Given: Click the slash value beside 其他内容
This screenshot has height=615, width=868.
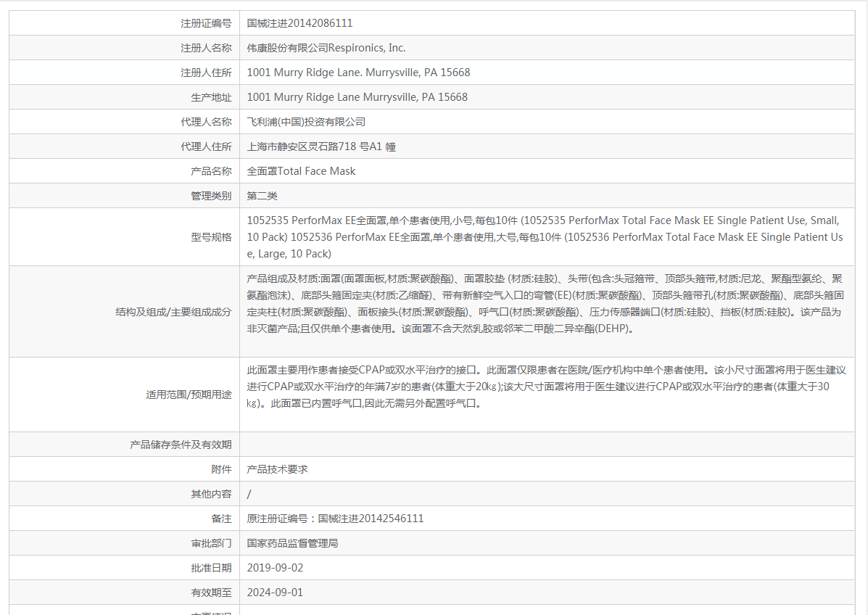Looking at the screenshot, I should coord(249,494).
